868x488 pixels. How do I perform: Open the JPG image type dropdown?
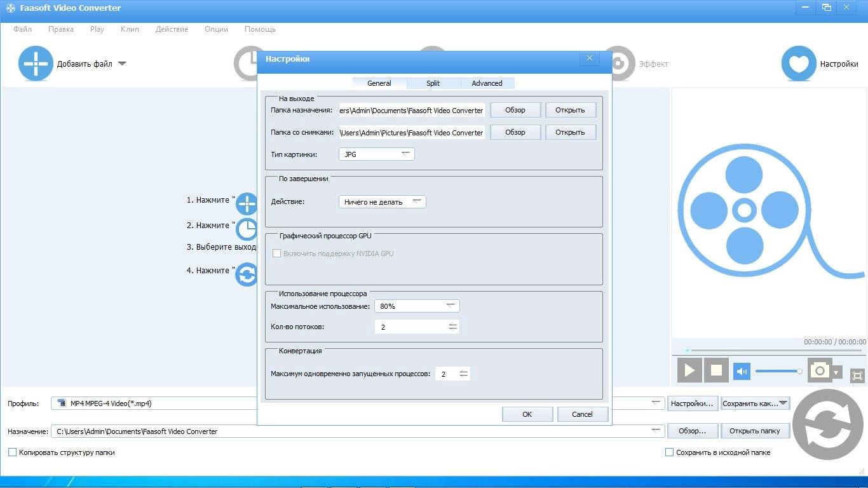point(376,154)
